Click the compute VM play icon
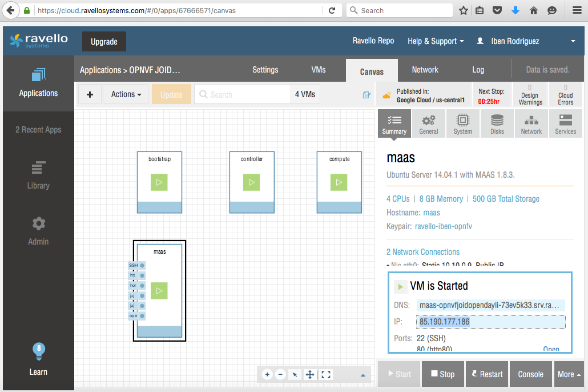Image resolution: width=588 pixels, height=392 pixels. [x=339, y=182]
